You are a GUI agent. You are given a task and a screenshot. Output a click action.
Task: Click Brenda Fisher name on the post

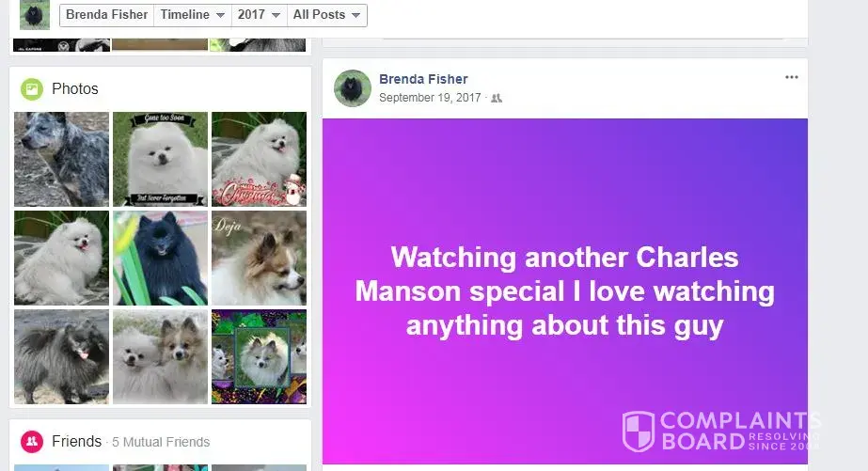pos(423,79)
